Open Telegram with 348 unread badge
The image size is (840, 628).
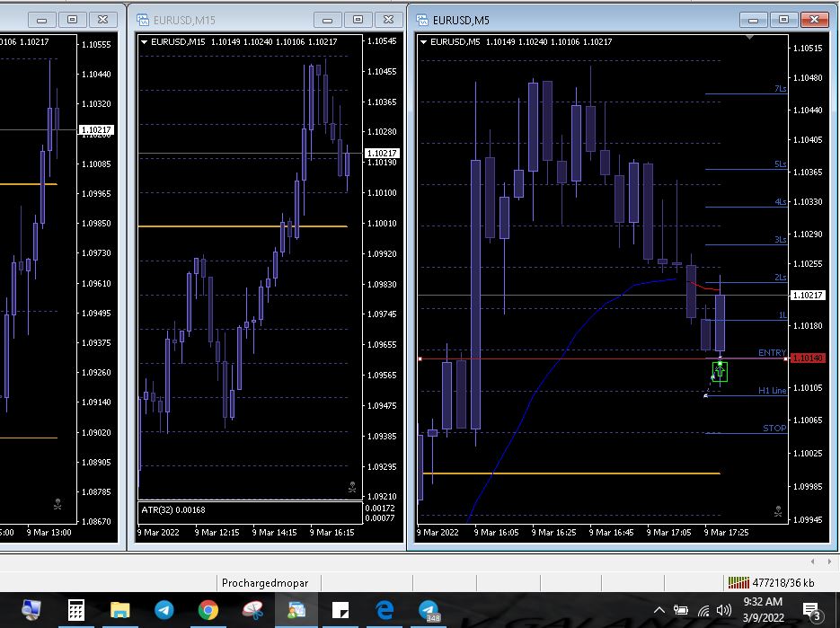[x=429, y=611]
